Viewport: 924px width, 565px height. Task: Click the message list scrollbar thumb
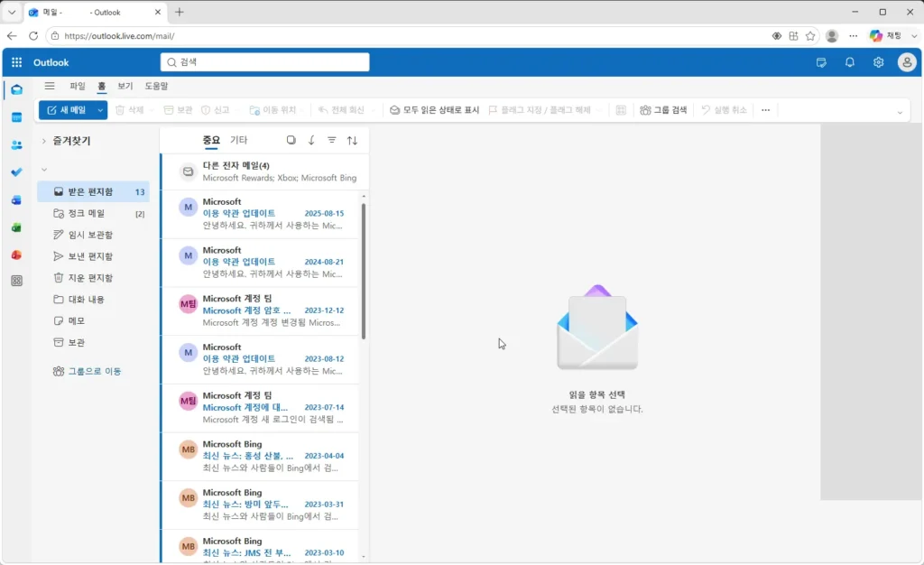364,271
